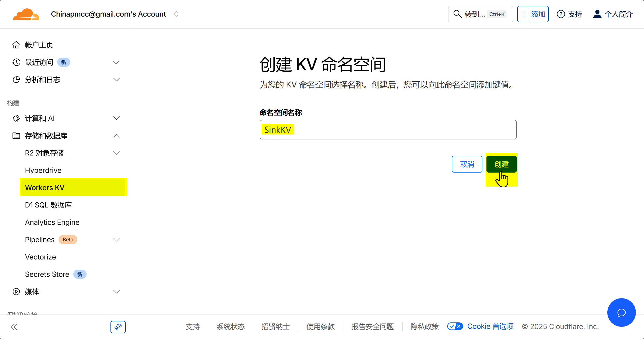The image size is (644, 339).
Task: Toggle the Cookie preferences switch icon
Action: [455, 327]
